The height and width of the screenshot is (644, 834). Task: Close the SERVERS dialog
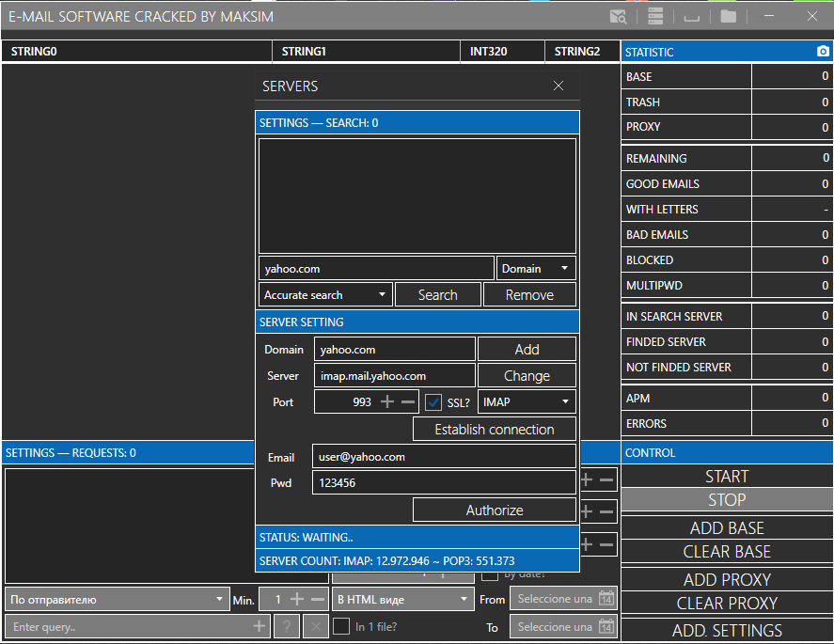pos(558,86)
